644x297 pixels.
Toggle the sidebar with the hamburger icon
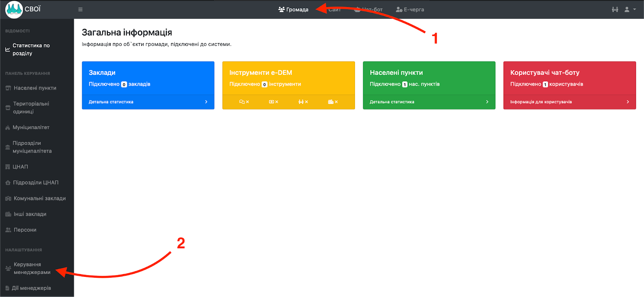(x=80, y=10)
